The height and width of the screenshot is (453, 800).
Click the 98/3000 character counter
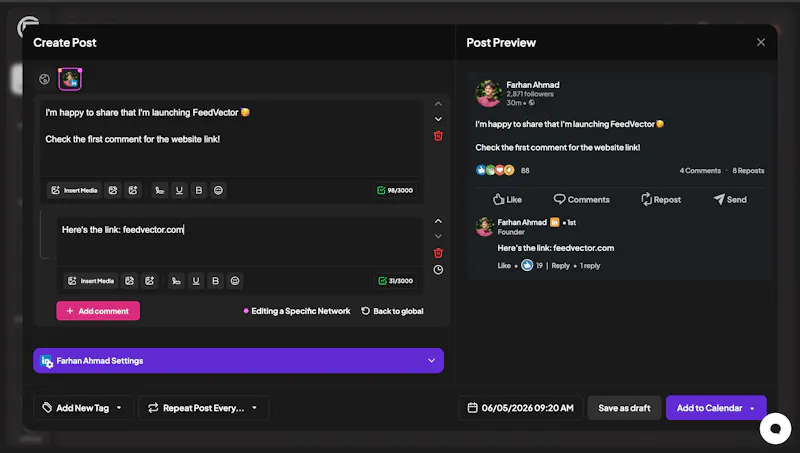tap(395, 190)
